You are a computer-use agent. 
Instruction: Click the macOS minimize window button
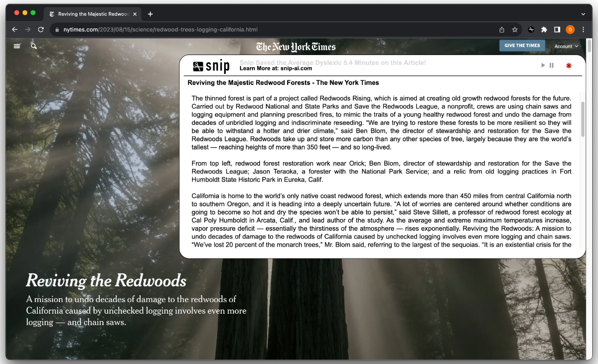point(25,13)
